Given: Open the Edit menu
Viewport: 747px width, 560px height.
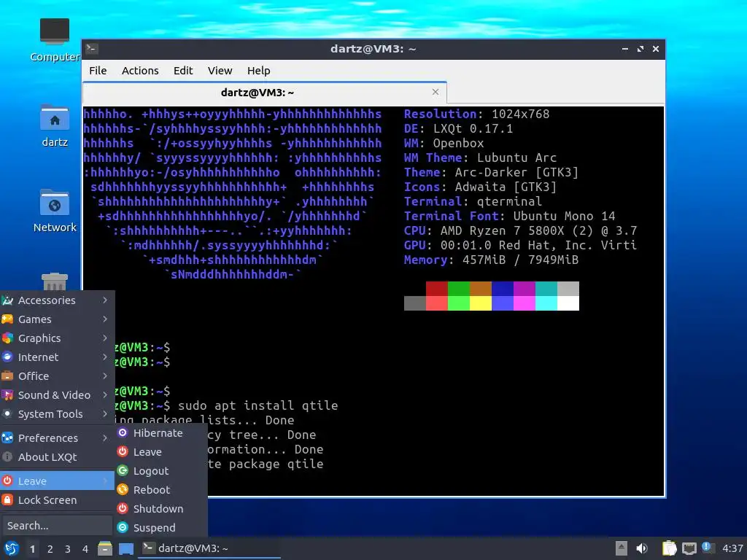Looking at the screenshot, I should click(183, 71).
